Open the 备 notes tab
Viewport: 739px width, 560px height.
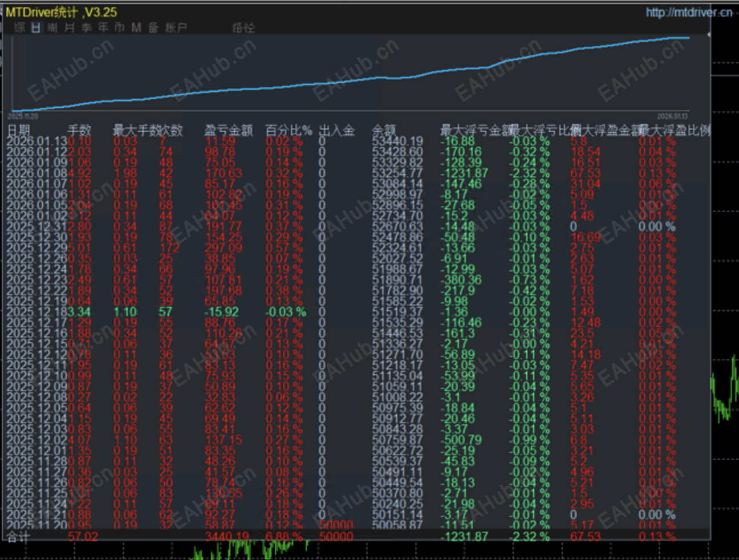point(153,27)
